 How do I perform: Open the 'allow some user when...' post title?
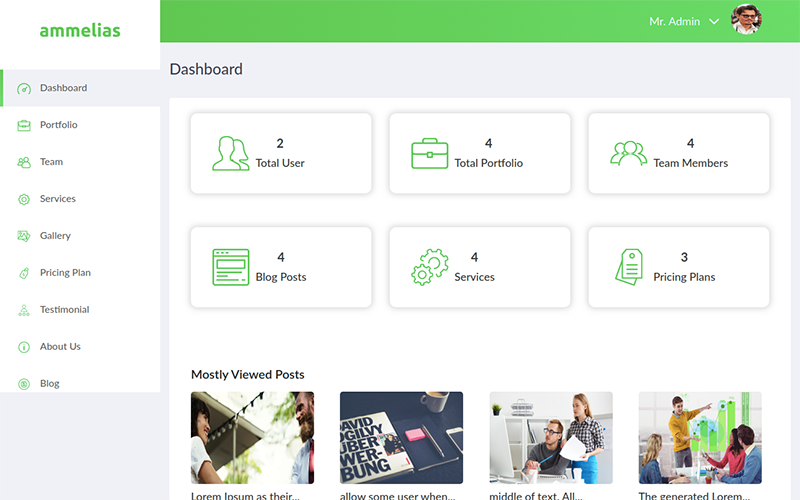(397, 495)
